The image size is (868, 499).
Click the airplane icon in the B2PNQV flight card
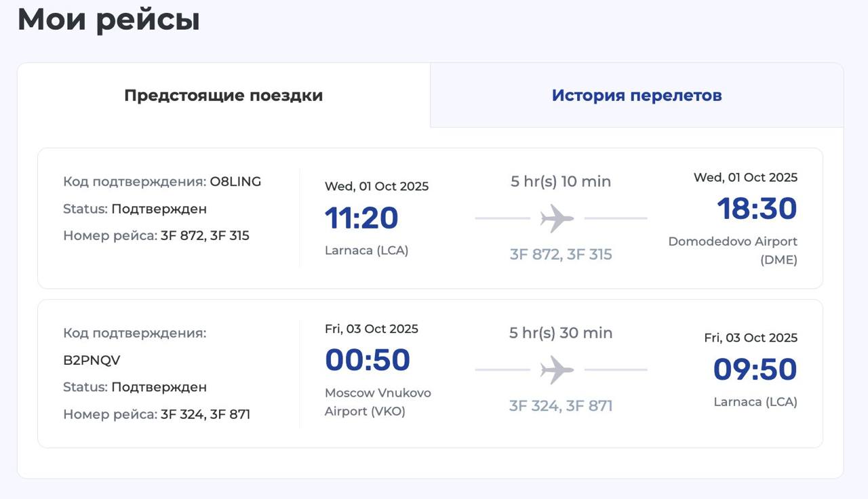557,370
